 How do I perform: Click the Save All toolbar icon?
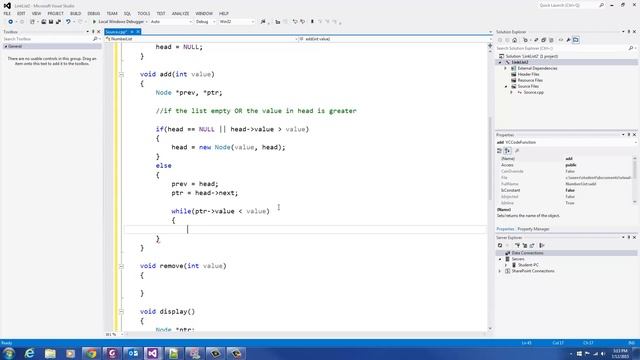pos(58,22)
